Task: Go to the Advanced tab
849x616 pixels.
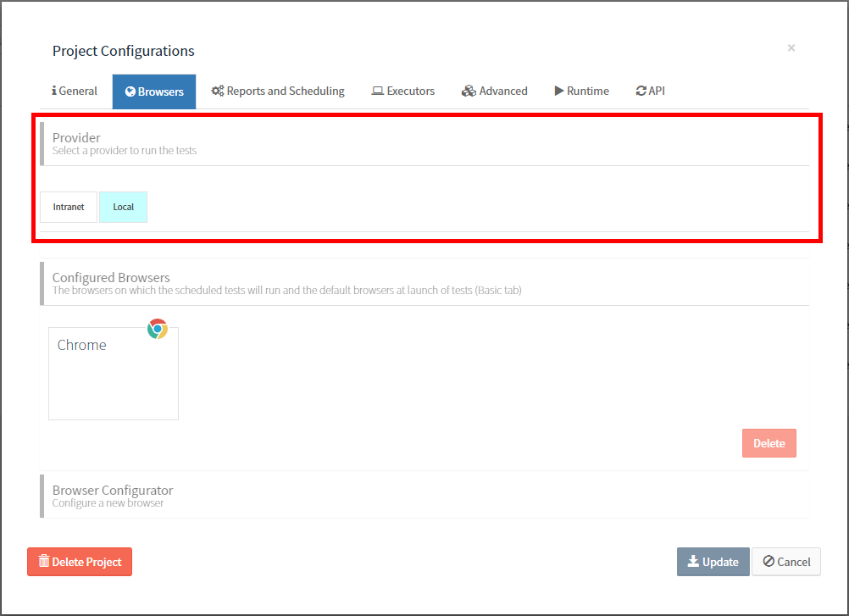Action: pos(494,91)
